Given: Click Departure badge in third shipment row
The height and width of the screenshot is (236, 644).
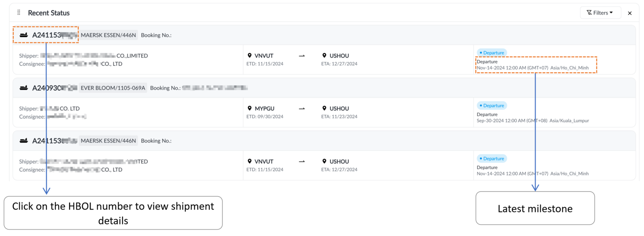Looking at the screenshot, I should tap(492, 158).
